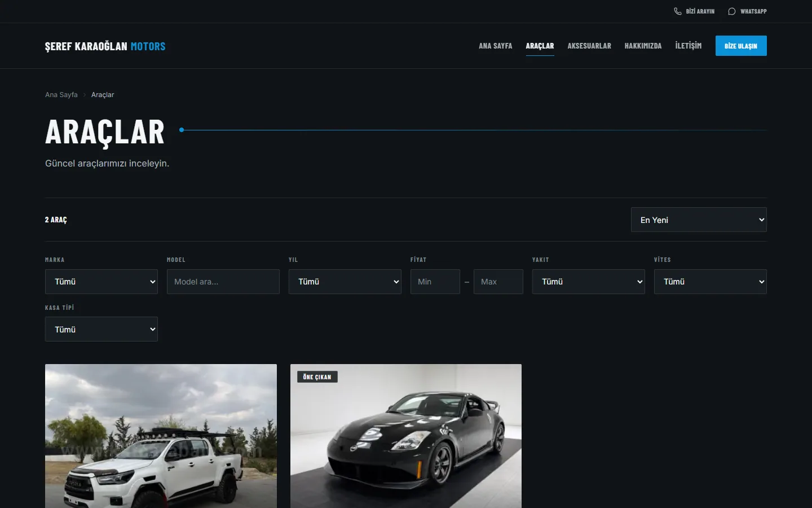Screen dimensions: 812x508
Task: Open the Kasa Tipi filter dropdown
Action: 101,329
